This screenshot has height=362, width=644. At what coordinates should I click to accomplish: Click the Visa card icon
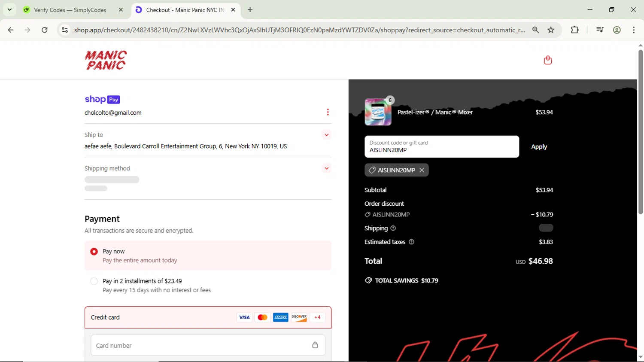point(244,317)
